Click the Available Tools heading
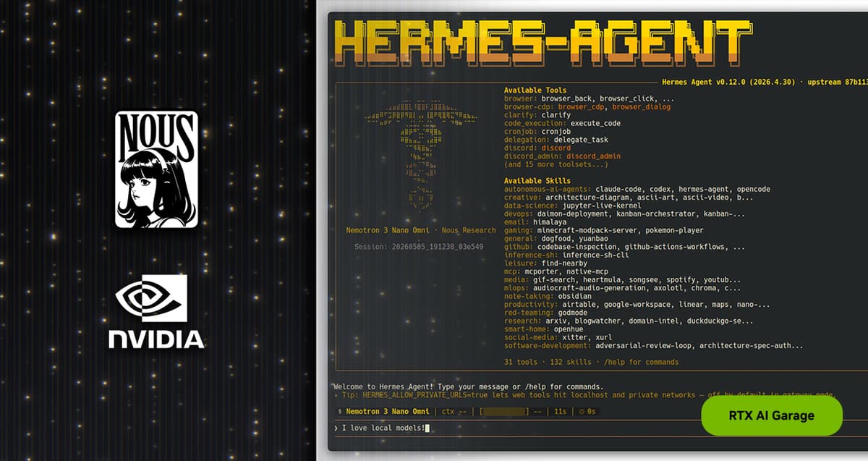The image size is (868, 461). pos(535,90)
